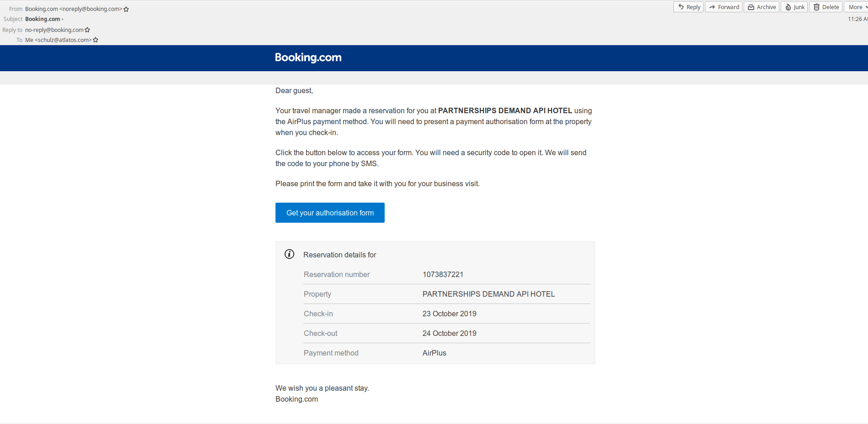Click the reservation info icon
The image size is (868, 424).
[289, 254]
